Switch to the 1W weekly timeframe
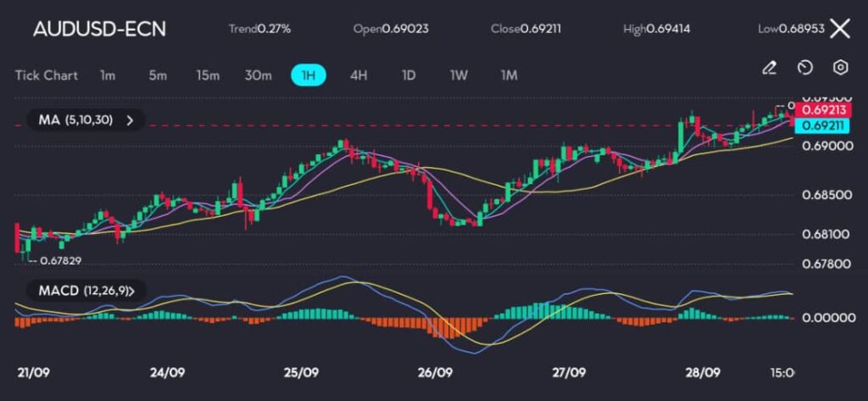868x401 pixels. [459, 75]
